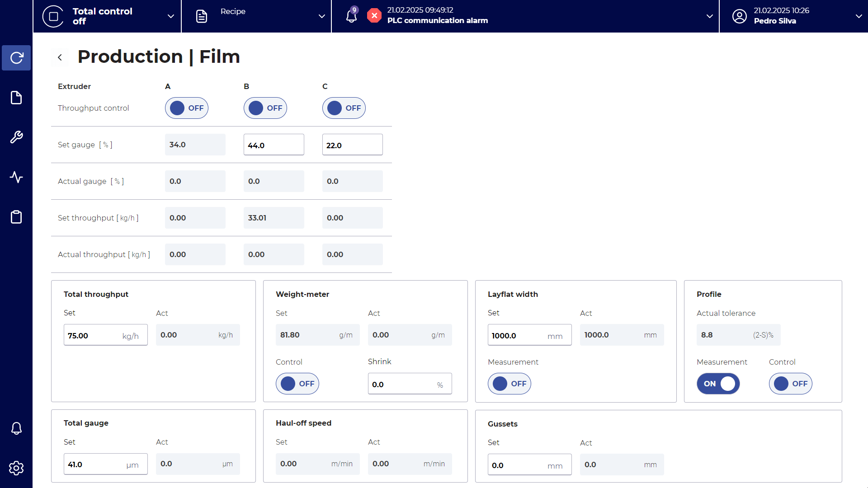Open the document page sidebar icon

coord(16,98)
